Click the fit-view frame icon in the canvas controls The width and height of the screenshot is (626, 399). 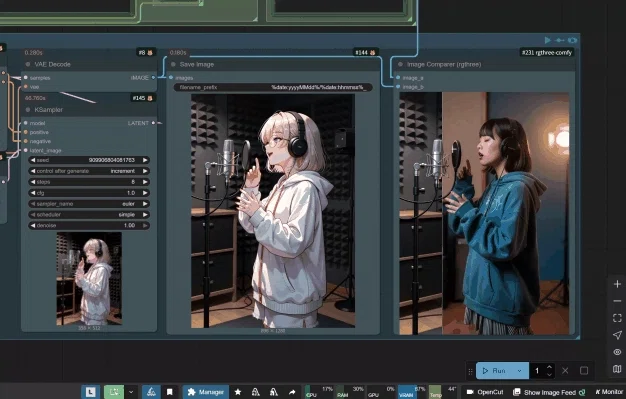click(x=617, y=318)
